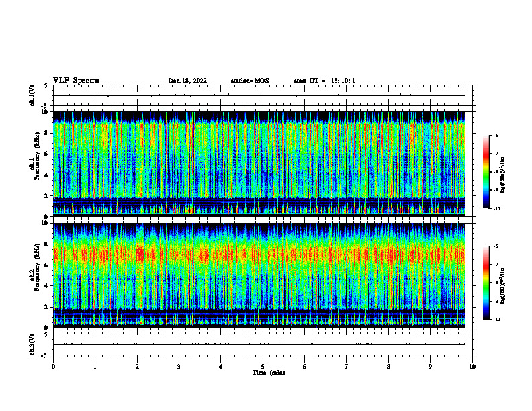
Task: Click the "station=MOS" header text
Action: pos(250,81)
